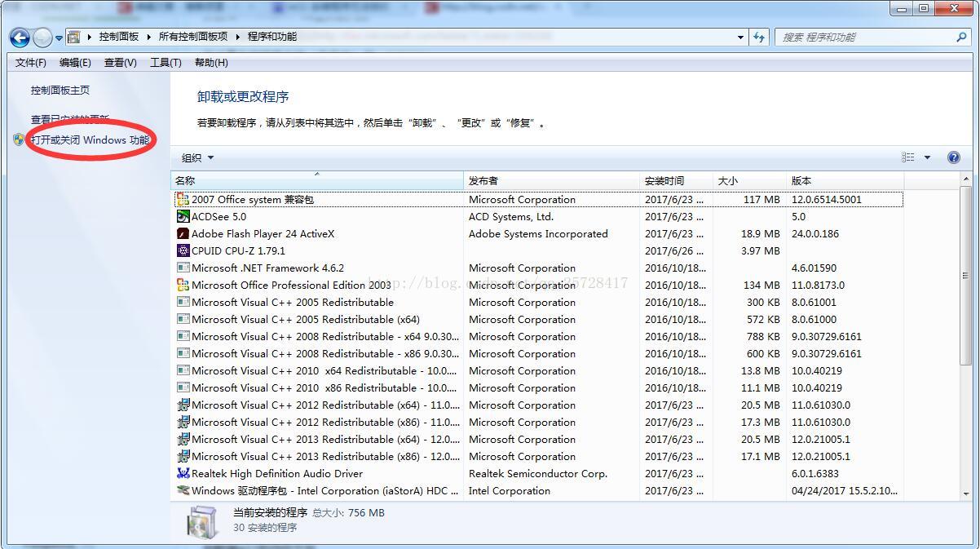Click the change view icon

[908, 157]
